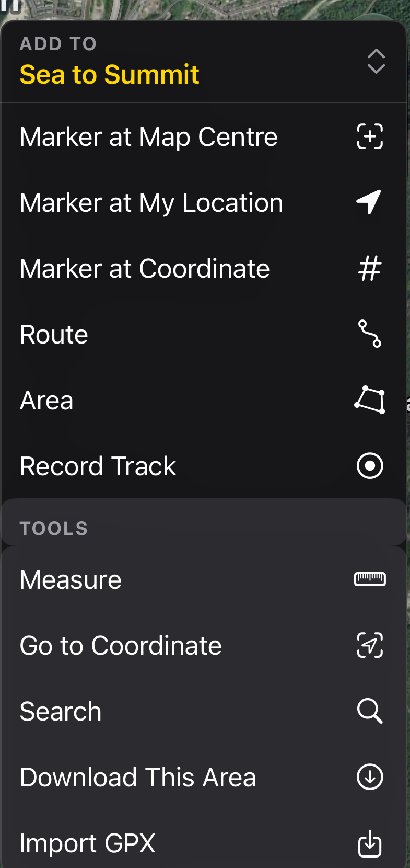Click the Download This Area arrow icon

(370, 777)
